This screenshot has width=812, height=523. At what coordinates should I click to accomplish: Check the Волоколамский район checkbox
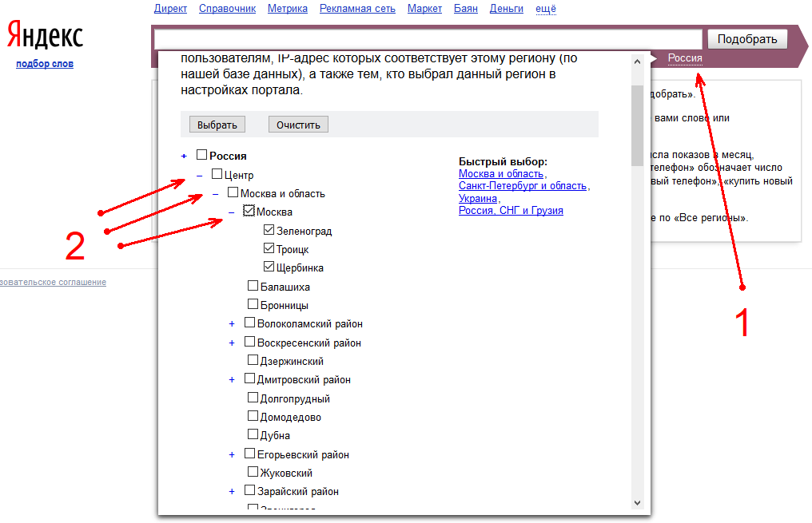click(x=249, y=323)
